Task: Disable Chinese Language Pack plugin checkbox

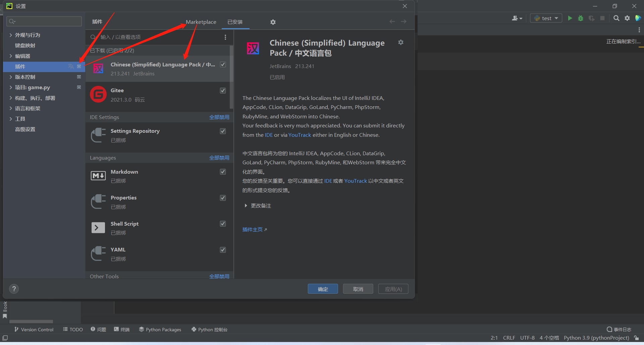Action: point(223,64)
